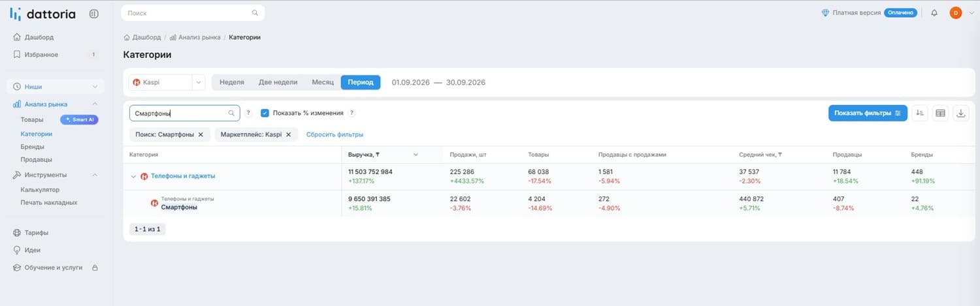
Task: Sort by the Продавцы с продажами header
Action: pyautogui.click(x=632, y=155)
